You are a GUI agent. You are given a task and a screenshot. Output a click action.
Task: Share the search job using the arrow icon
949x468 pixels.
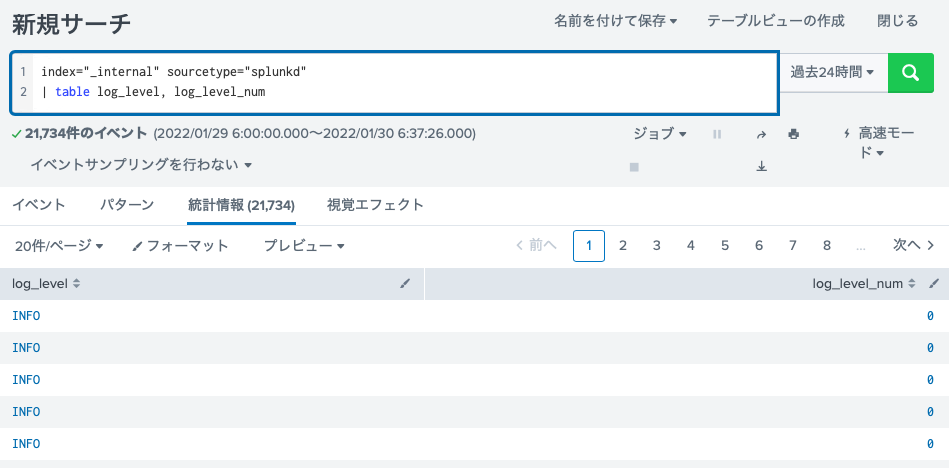tap(761, 134)
